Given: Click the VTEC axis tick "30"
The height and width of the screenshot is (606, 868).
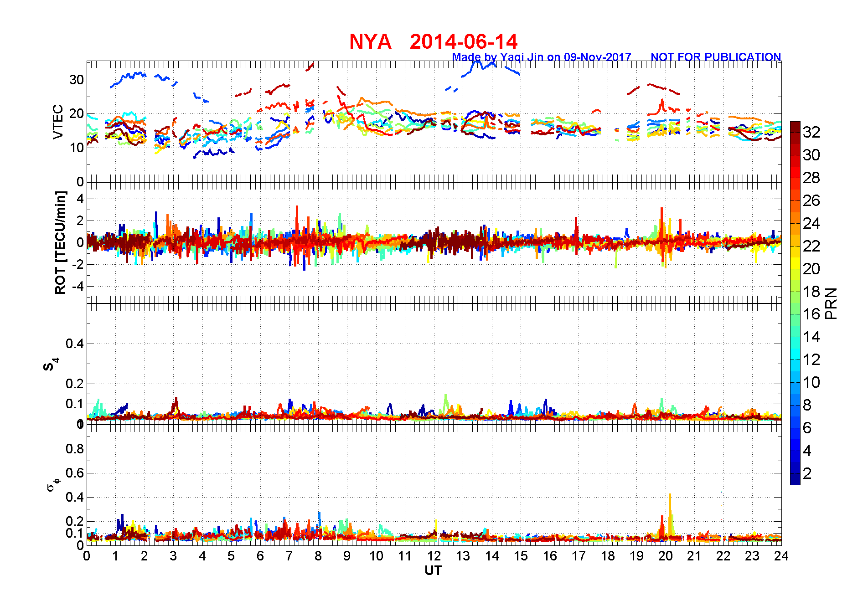Looking at the screenshot, I should (x=77, y=80).
